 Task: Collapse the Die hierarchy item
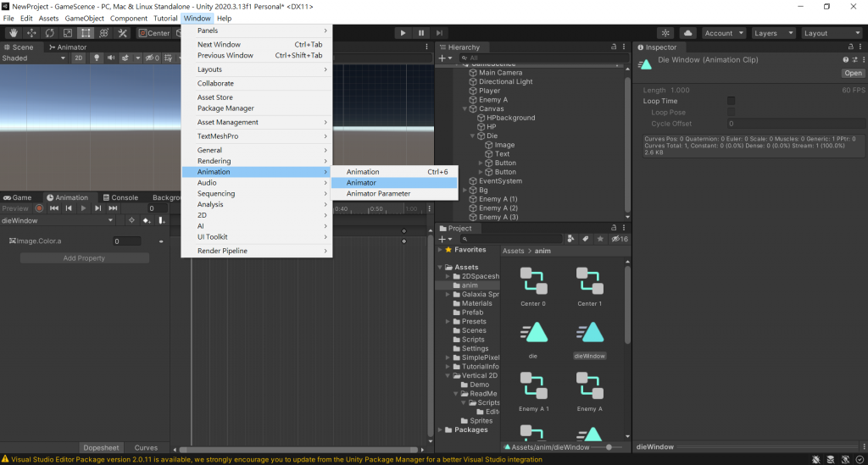(x=473, y=136)
